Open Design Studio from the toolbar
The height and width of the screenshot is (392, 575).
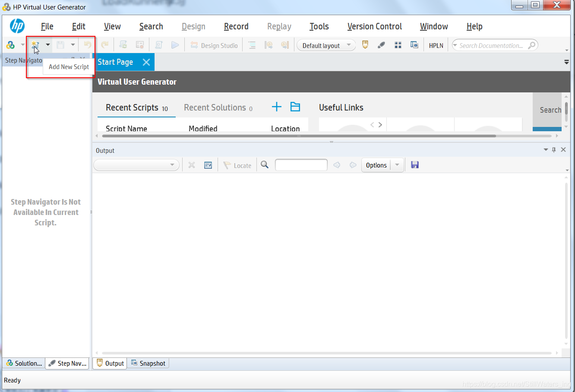pyautogui.click(x=214, y=45)
